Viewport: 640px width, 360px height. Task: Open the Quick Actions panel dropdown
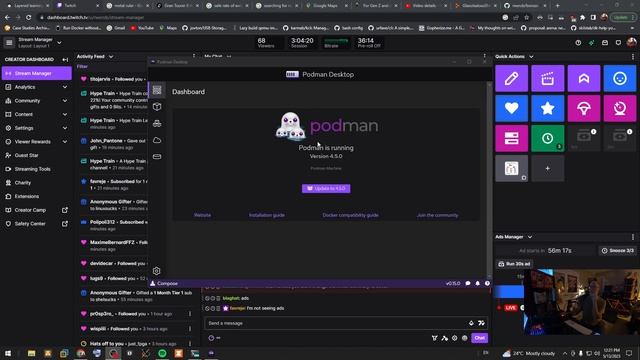(x=531, y=57)
